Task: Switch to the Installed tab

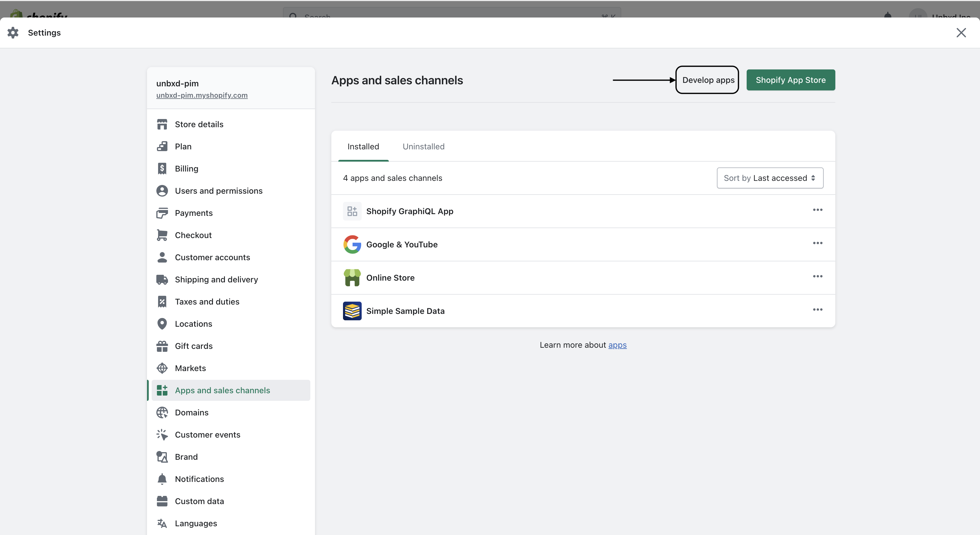Action: pos(363,146)
